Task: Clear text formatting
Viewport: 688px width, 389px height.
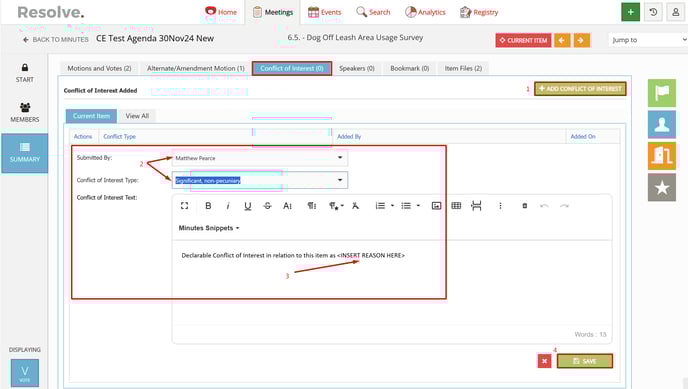Action: 355,206
